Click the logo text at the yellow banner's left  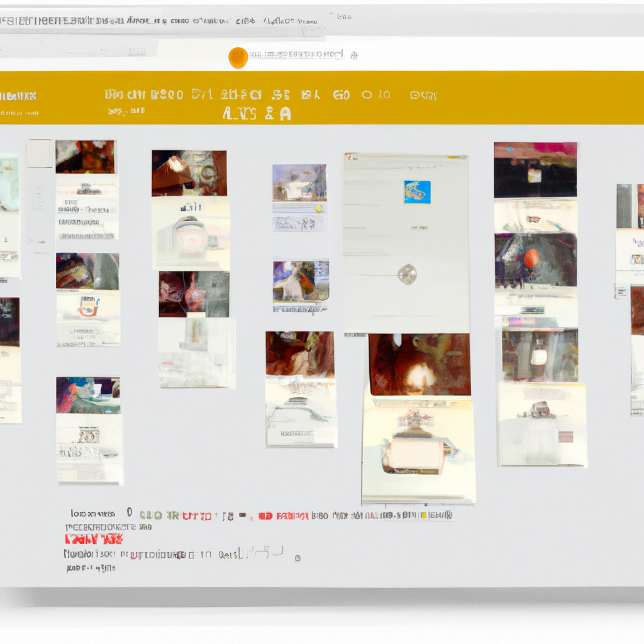19,96
